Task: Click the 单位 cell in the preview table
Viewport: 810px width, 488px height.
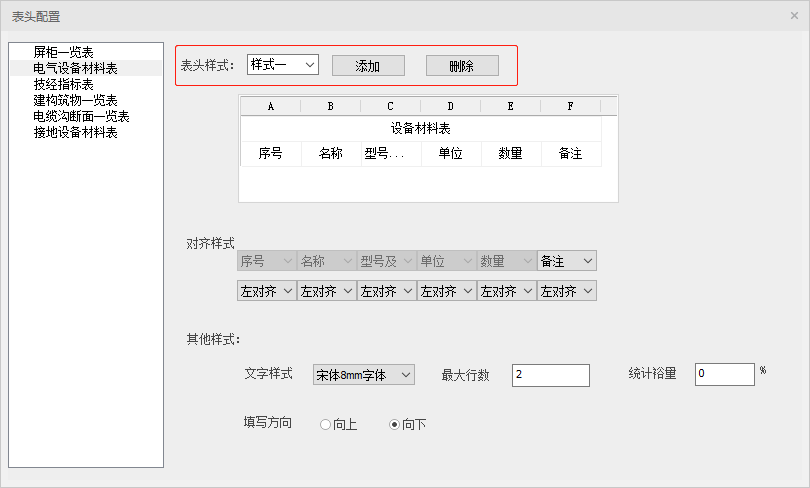Action: pos(451,153)
